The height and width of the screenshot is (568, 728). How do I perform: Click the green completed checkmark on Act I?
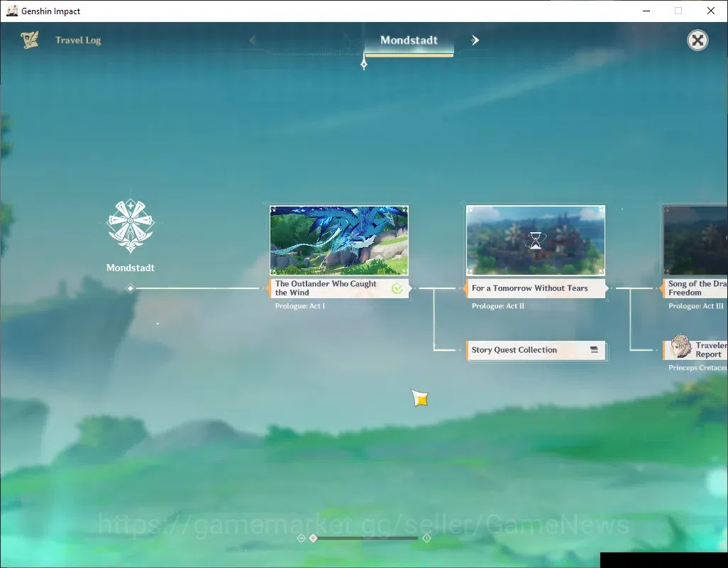397,288
